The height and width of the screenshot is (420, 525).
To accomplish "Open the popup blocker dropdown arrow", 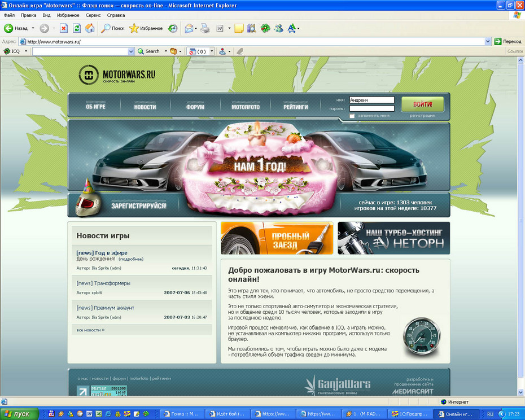I will (212, 51).
